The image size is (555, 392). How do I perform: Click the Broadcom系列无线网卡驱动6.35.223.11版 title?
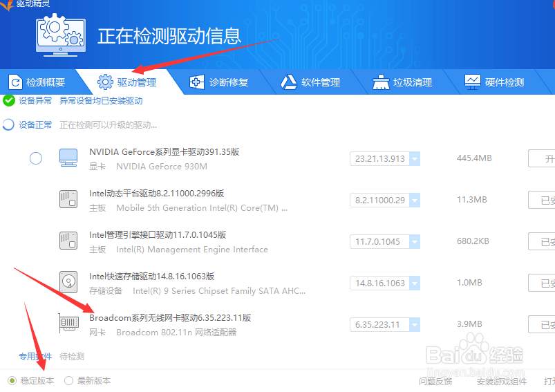tap(170, 317)
